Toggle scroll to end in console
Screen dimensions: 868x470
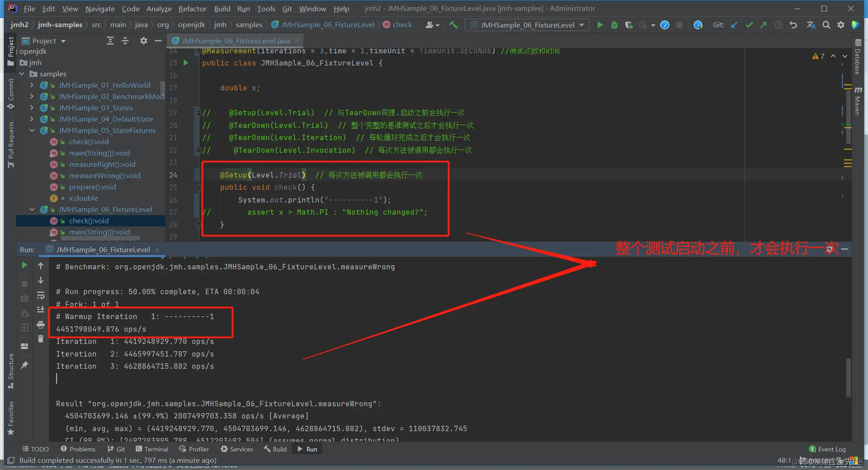41,310
